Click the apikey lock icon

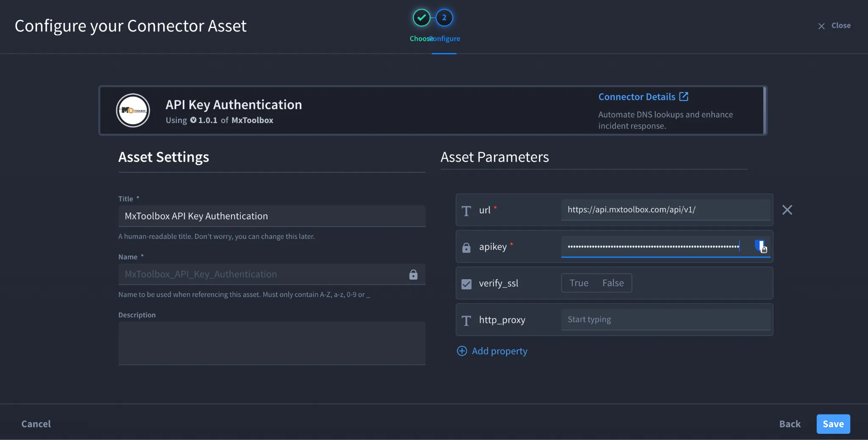coord(466,247)
